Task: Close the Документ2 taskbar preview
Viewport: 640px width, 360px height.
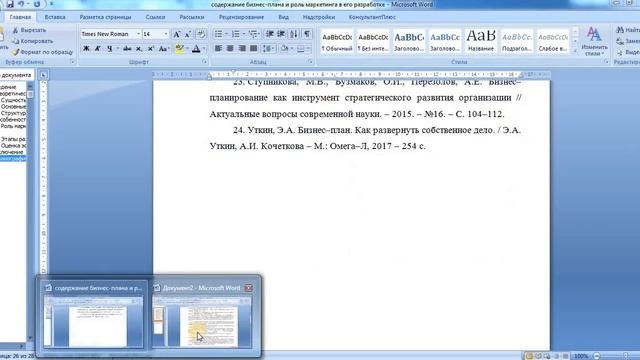Action: click(248, 288)
